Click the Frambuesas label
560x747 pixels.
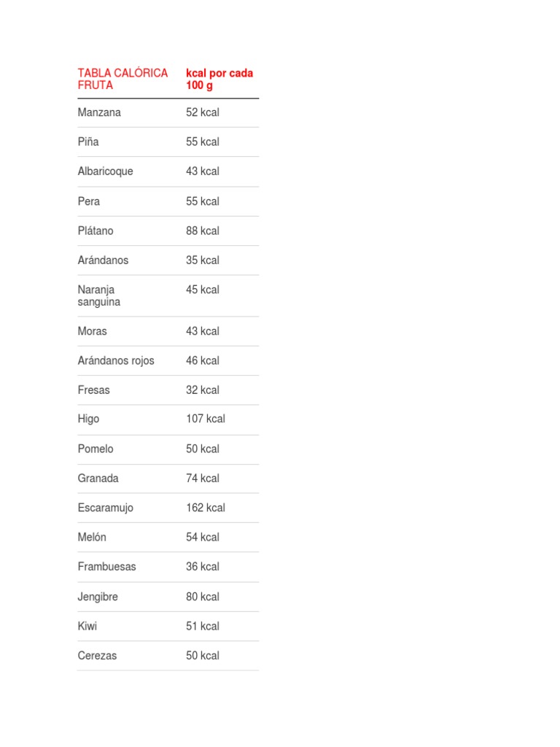(x=106, y=566)
